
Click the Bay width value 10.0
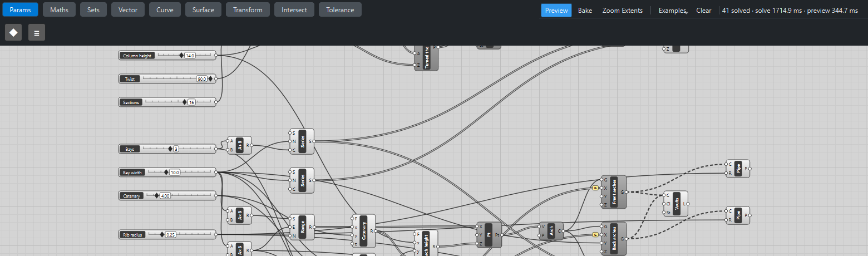(175, 173)
